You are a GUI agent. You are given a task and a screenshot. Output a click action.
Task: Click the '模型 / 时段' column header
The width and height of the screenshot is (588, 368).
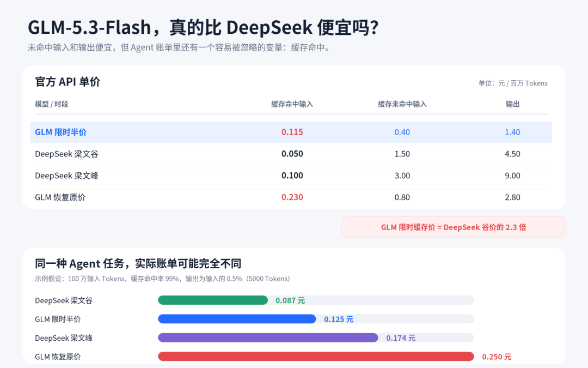(51, 104)
